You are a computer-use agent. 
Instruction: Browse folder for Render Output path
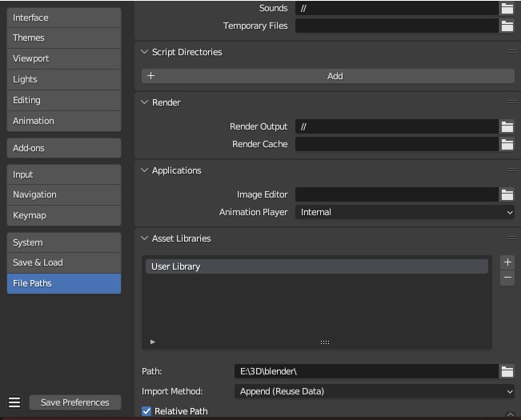[507, 126]
